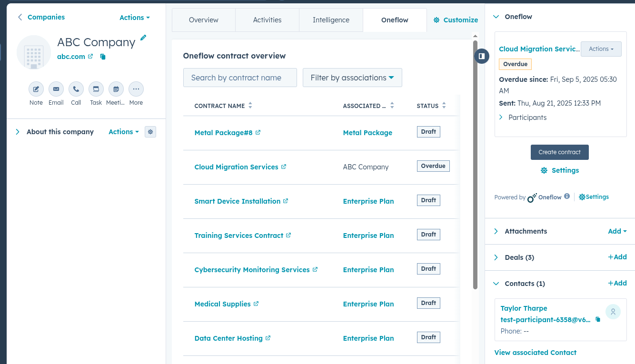The image size is (635, 364).
Task: Open Data Center Hosting external link icon
Action: click(268, 338)
